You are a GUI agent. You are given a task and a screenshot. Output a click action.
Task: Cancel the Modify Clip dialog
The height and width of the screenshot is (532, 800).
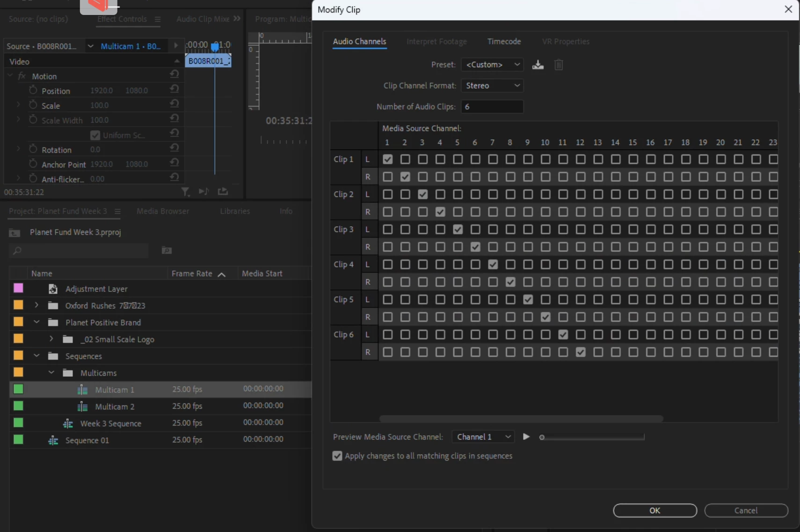(x=746, y=510)
